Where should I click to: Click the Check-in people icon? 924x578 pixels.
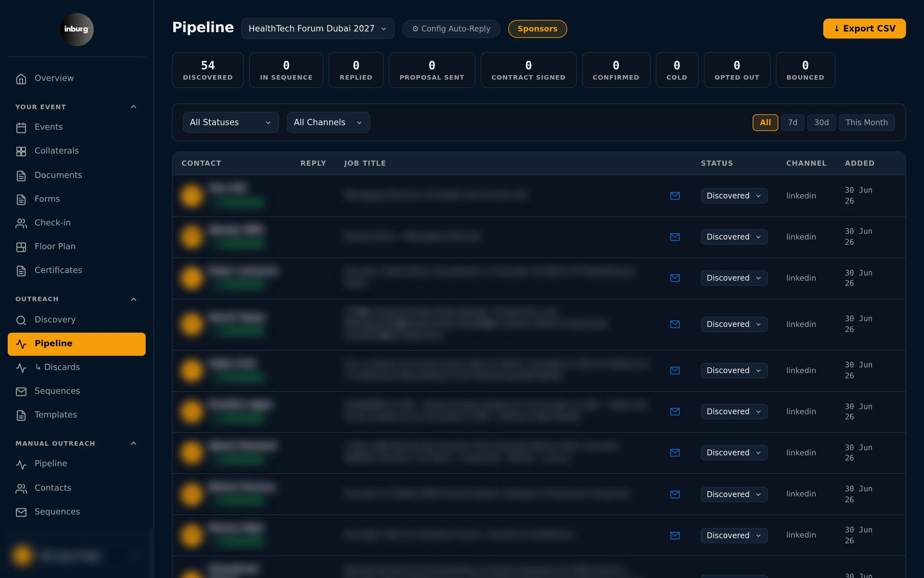(21, 223)
